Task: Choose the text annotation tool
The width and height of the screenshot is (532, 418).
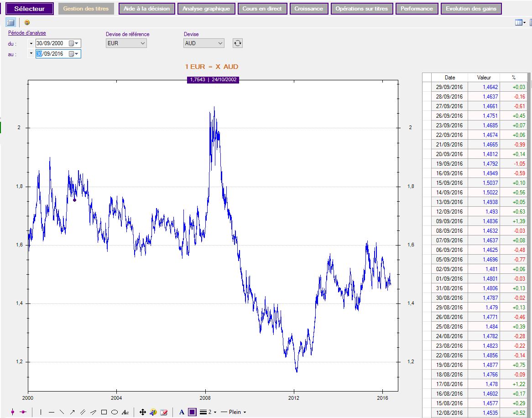Action: point(125,412)
